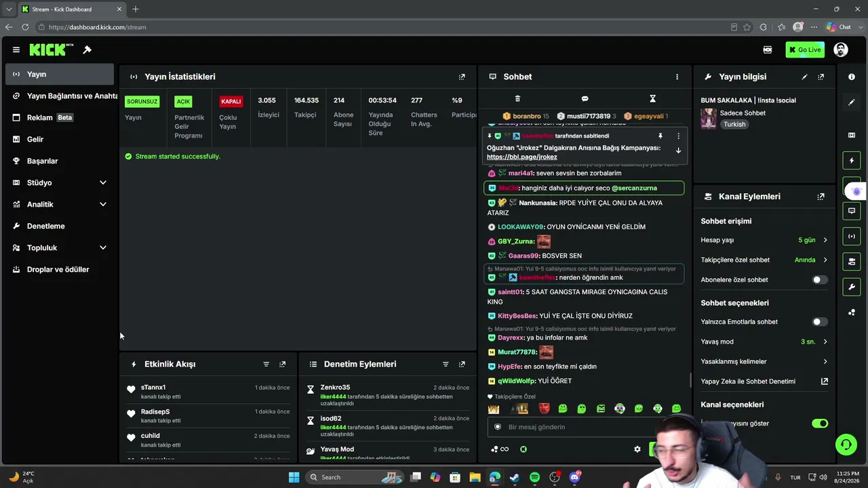The height and width of the screenshot is (488, 868).
Task: Expand the Stüdyo sidebar section
Action: coord(60,182)
